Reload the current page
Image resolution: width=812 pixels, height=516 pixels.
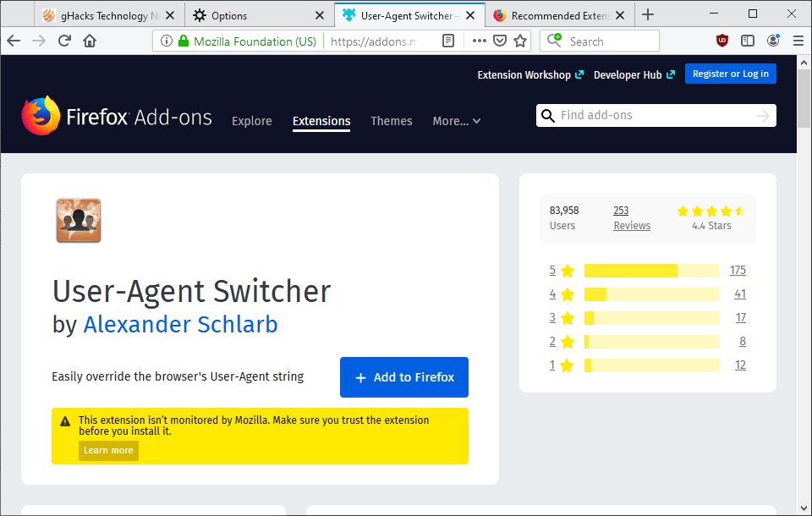coord(66,40)
